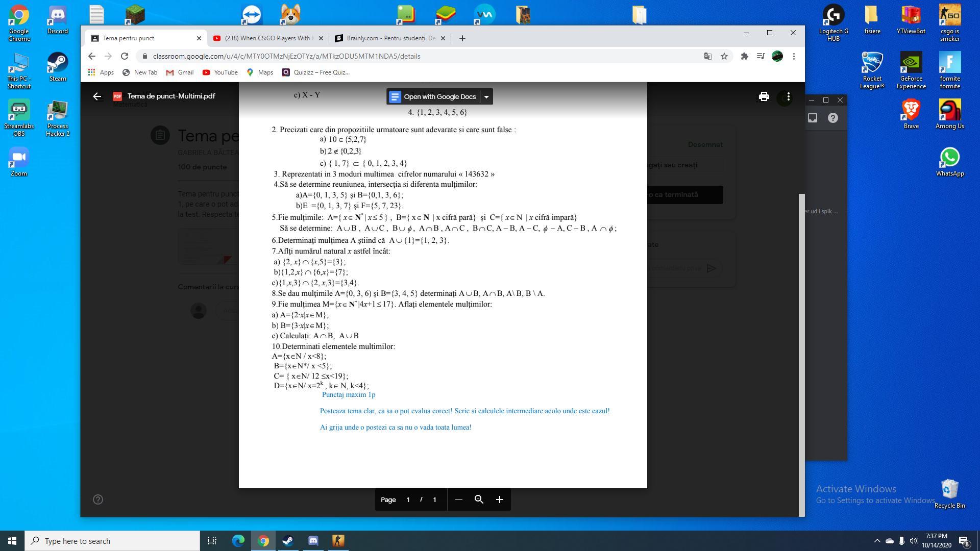Image resolution: width=980 pixels, height=551 pixels.
Task: Click the Chrome address bar URL
Action: click(286, 56)
